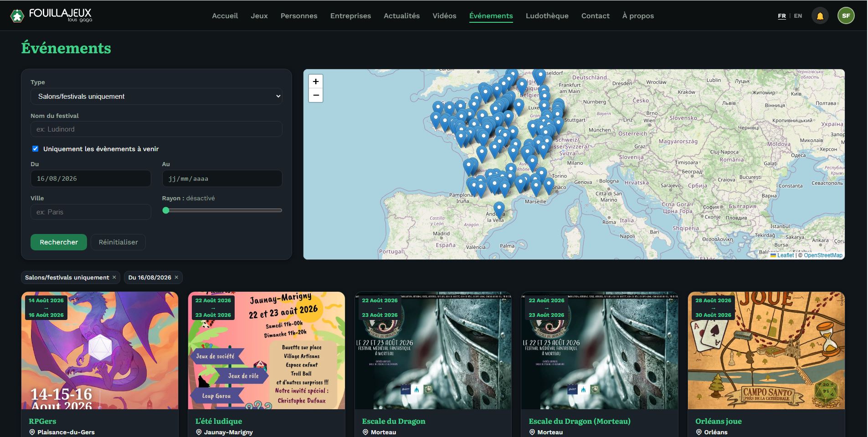Open the L'été ludique event poster
The height and width of the screenshot is (437, 868).
(267, 351)
